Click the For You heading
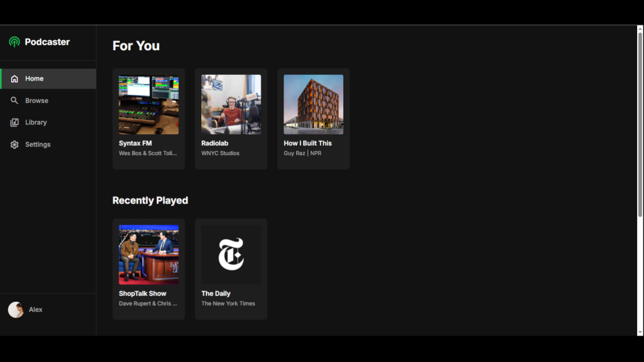 (x=136, y=45)
